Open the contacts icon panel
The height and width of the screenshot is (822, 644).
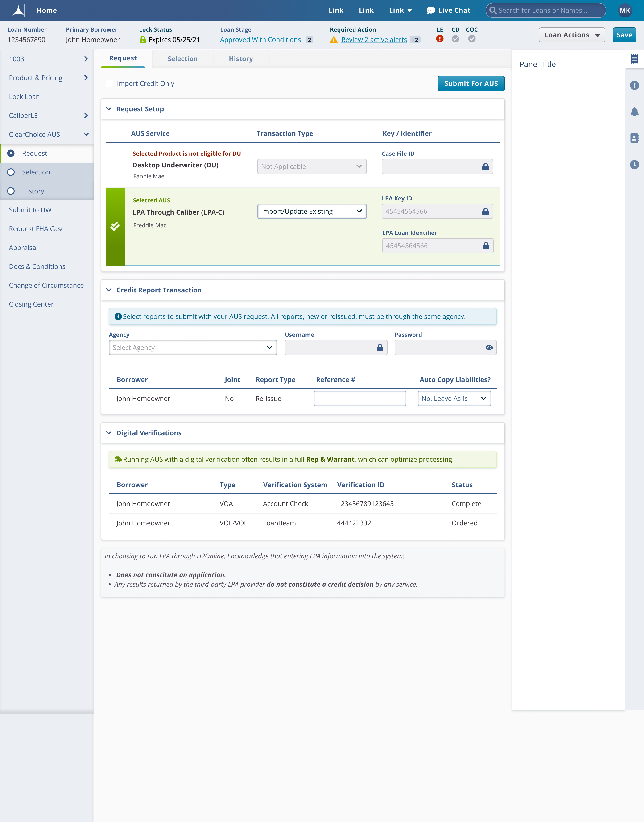tap(634, 138)
